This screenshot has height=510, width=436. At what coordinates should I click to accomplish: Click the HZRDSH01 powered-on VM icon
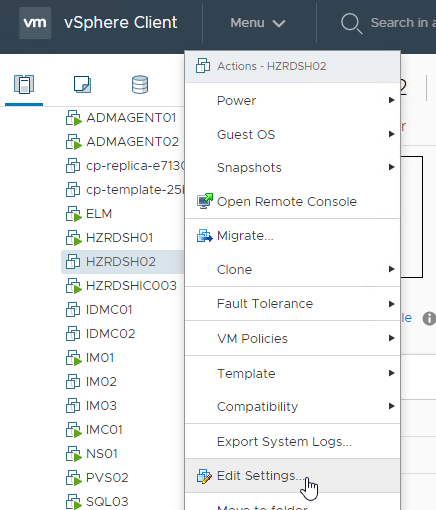(73, 238)
